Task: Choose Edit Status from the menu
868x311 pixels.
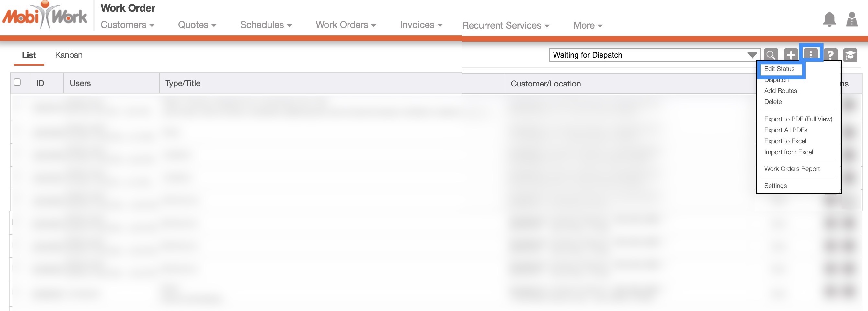Action: (x=779, y=69)
